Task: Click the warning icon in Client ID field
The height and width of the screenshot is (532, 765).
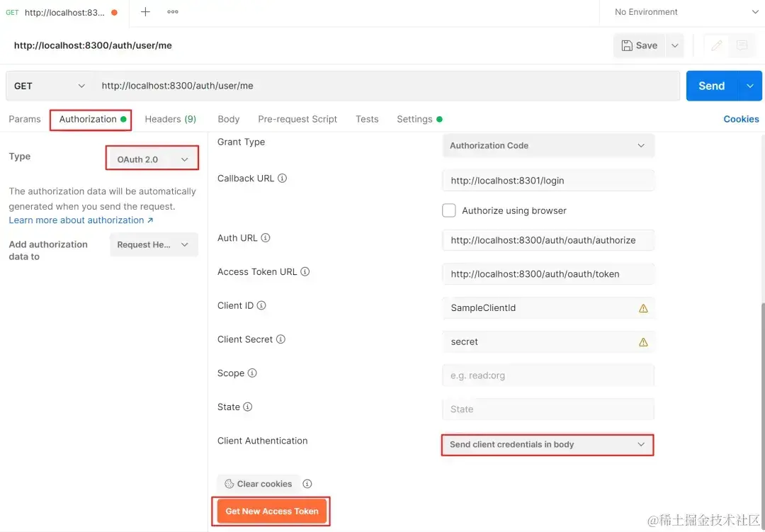Action: tap(643, 308)
